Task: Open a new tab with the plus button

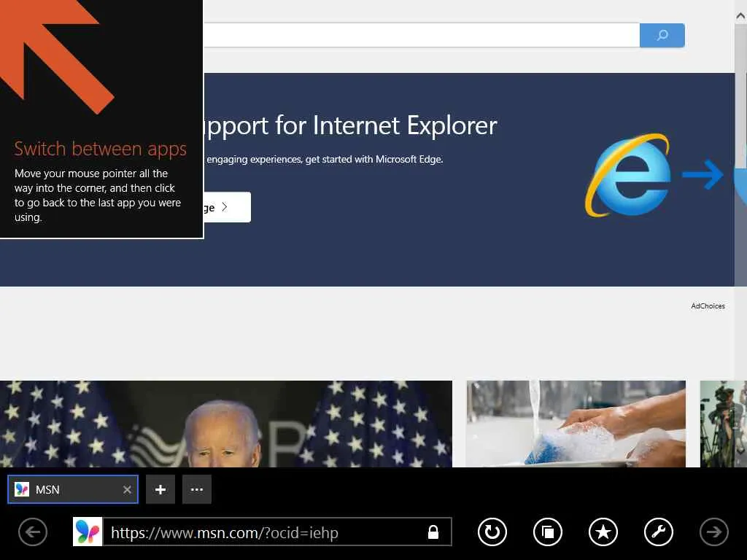Action: [160, 489]
